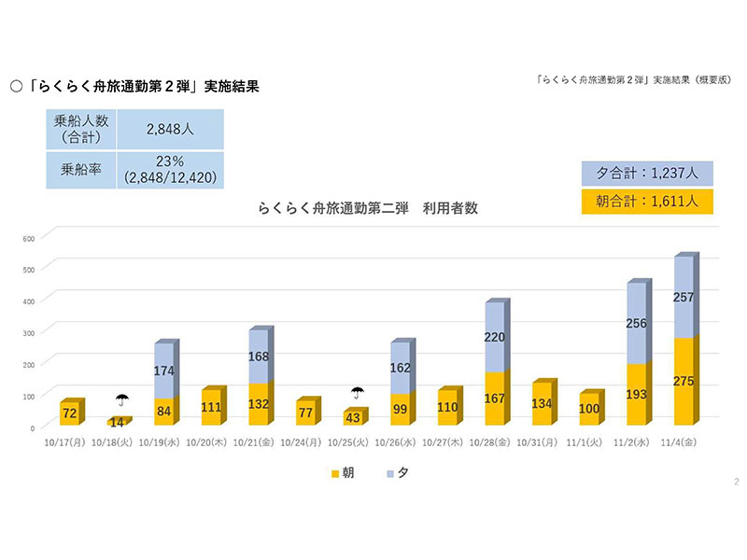The image size is (747, 560).
Task: Select the 夕合計：1,237人 summary box
Action: point(647,173)
